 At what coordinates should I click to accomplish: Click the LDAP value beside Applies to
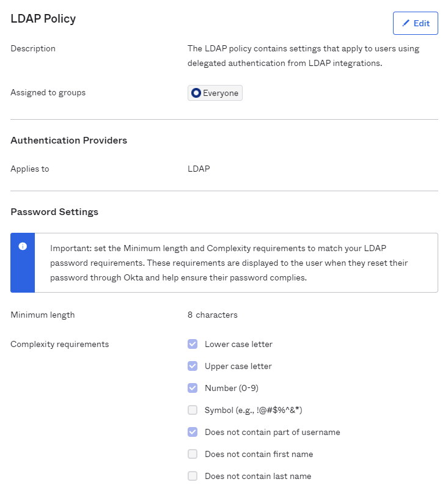pyautogui.click(x=199, y=169)
